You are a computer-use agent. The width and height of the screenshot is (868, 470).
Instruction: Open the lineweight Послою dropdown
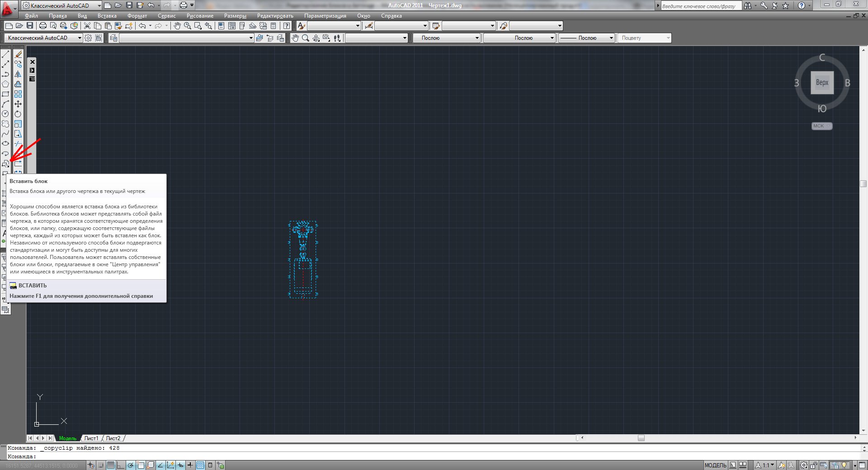587,38
